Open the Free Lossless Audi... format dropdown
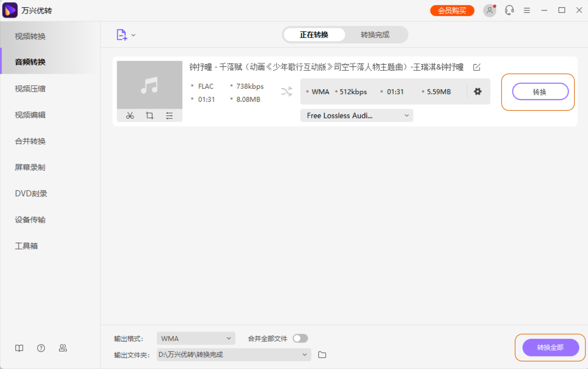The image size is (588, 369). click(356, 115)
